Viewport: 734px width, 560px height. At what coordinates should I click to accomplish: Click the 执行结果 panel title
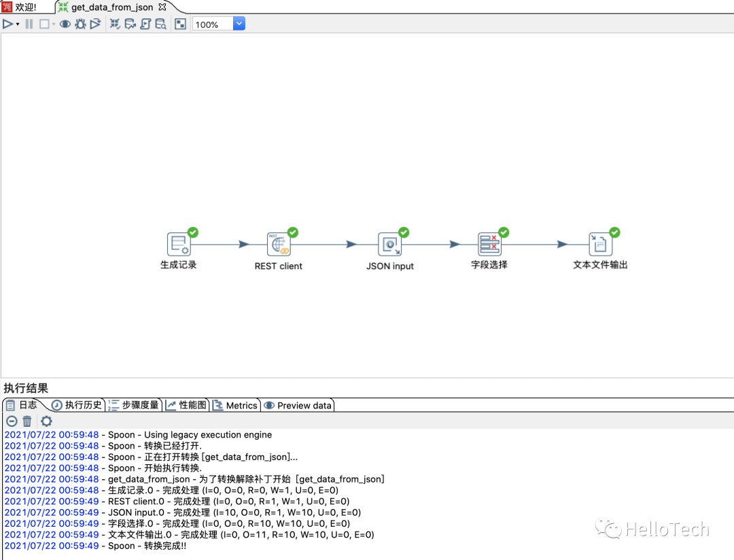point(26,388)
